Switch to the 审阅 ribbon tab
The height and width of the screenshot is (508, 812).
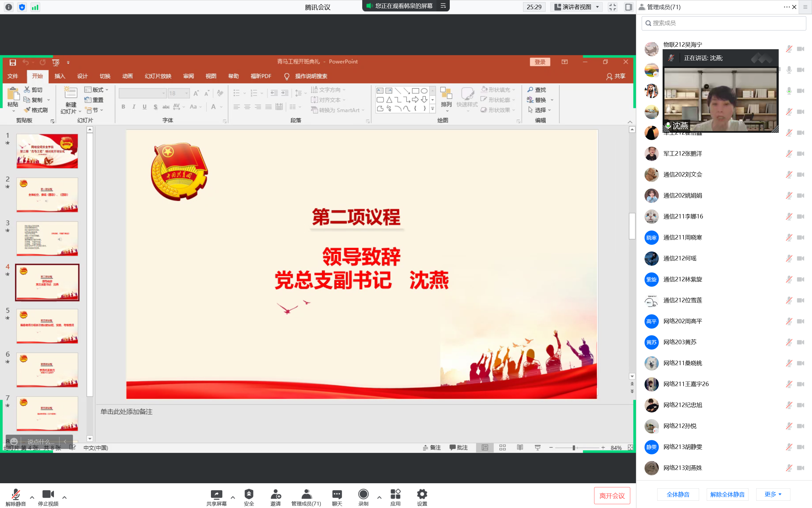tap(189, 76)
